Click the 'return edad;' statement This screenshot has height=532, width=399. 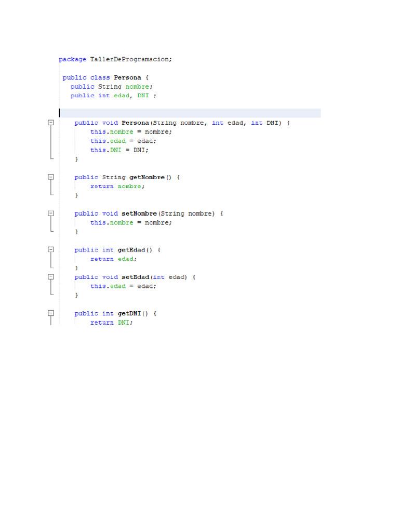113,259
